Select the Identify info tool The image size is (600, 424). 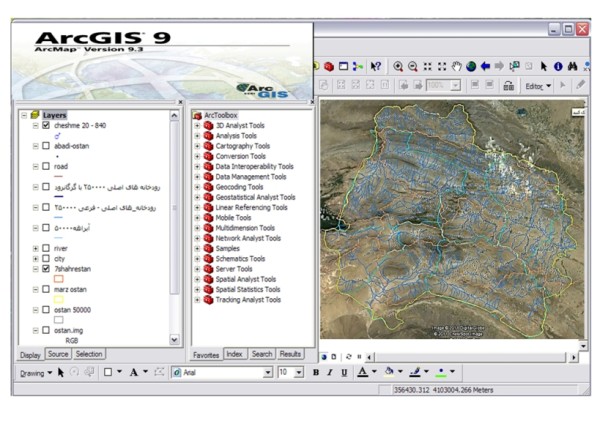point(558,66)
